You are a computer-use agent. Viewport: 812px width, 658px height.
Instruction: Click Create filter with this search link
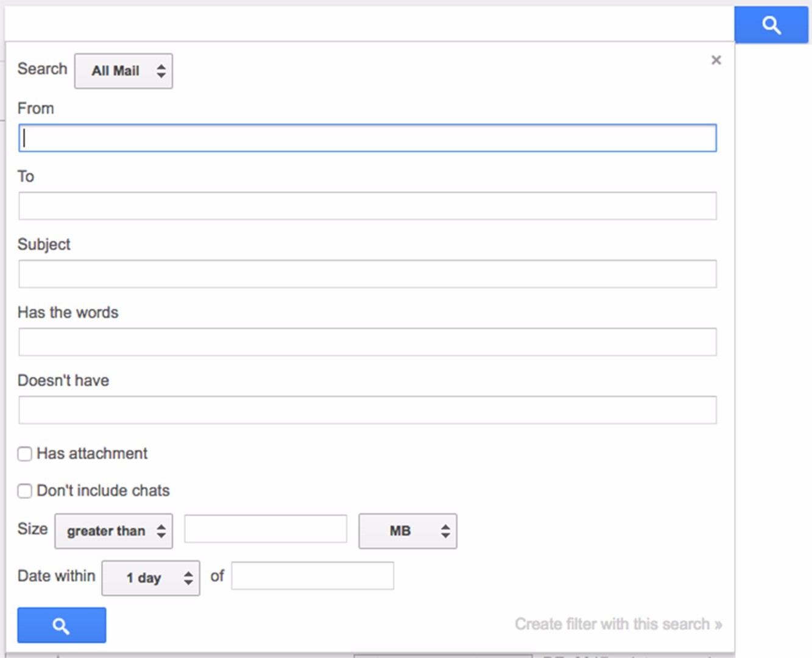tap(618, 624)
